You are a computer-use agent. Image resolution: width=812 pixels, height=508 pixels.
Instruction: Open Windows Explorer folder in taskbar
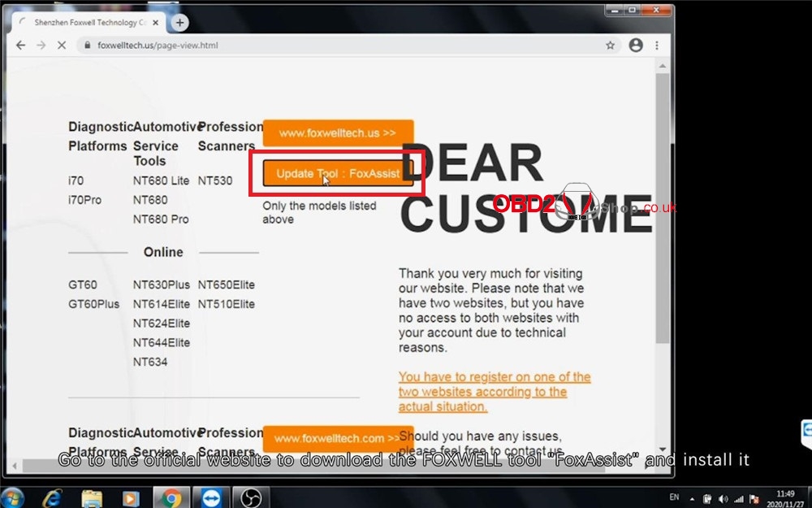click(x=92, y=497)
